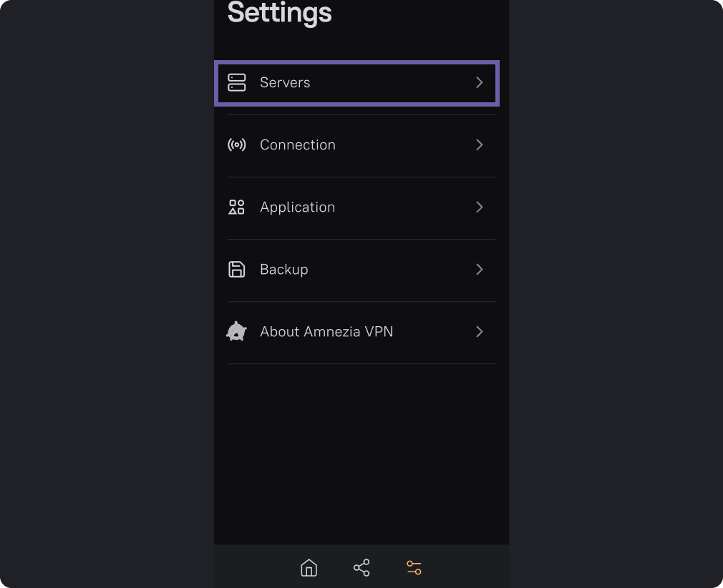This screenshot has height=588, width=723.
Task: Select the Settings sliders icon in bottom bar
Action: [x=414, y=568]
